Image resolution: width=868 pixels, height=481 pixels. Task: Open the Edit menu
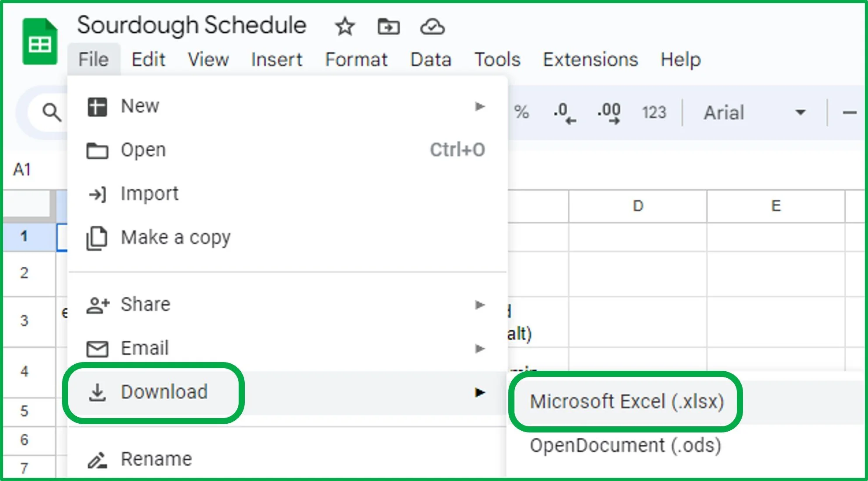149,59
